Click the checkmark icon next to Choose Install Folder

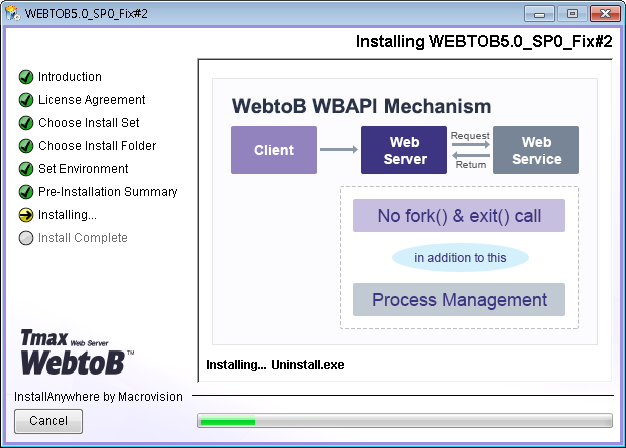(x=26, y=146)
